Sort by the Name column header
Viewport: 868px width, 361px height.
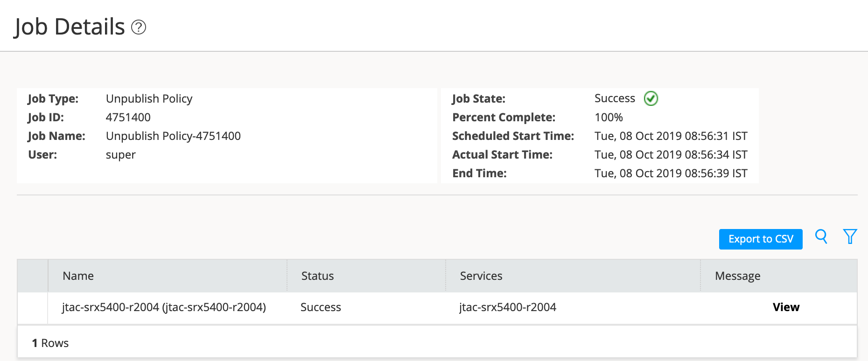(x=78, y=276)
